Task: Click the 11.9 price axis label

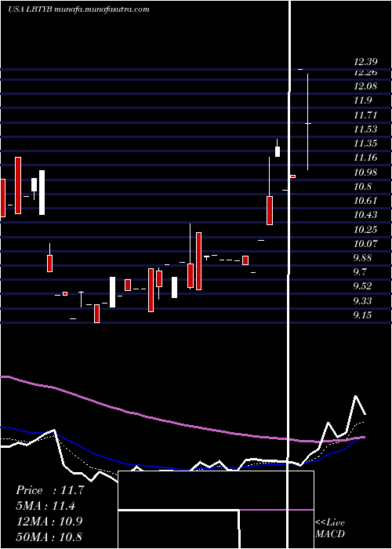Action: [x=362, y=101]
